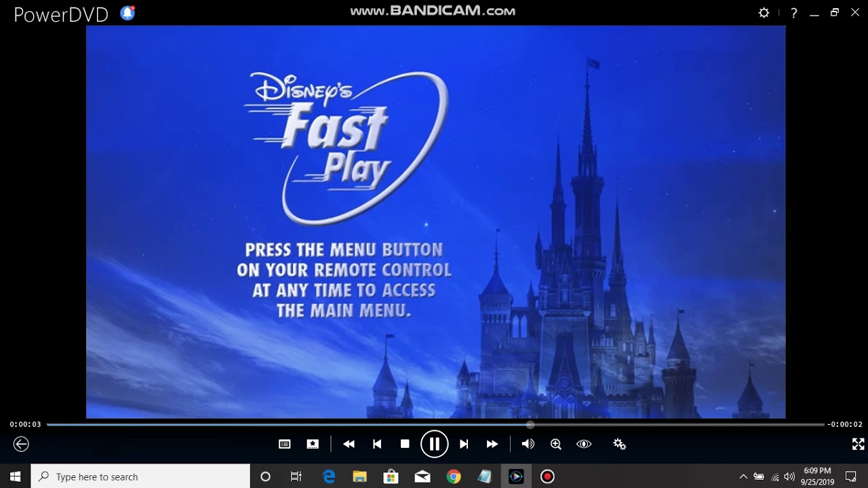Launch Microsoft Edge from taskbar
868x488 pixels.
(329, 476)
